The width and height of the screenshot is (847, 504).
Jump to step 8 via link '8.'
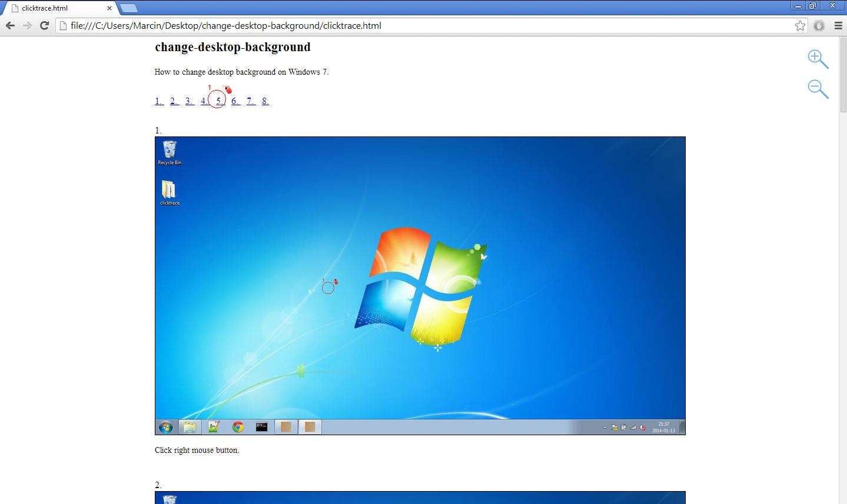click(x=265, y=101)
